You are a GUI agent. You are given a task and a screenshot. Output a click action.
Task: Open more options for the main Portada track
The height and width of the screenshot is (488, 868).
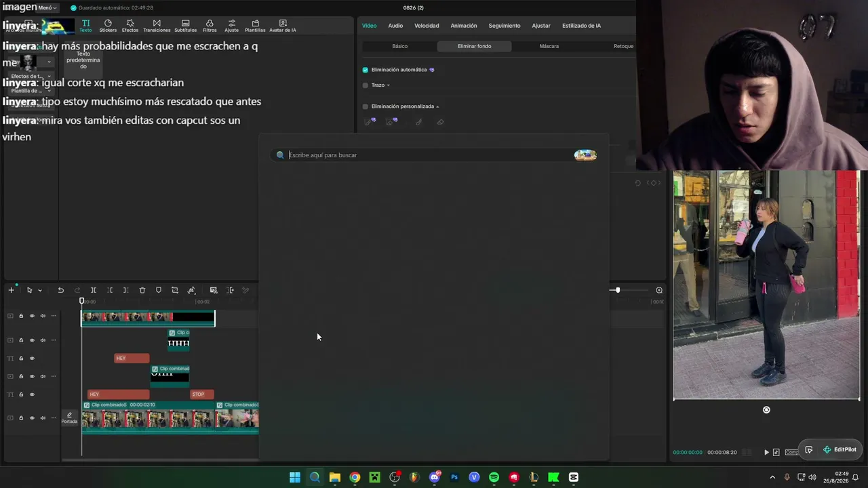pyautogui.click(x=54, y=418)
